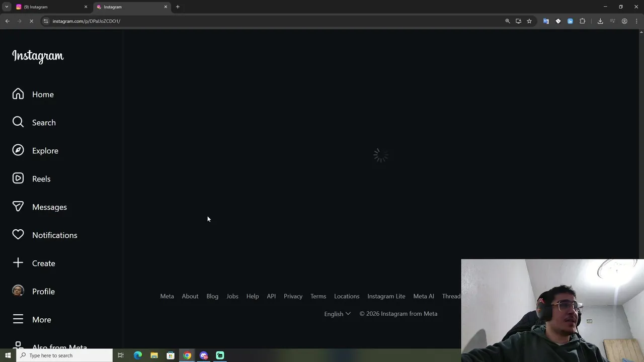The image size is (644, 362).
Task: Open the Notifications label in sidebar
Action: 55,235
